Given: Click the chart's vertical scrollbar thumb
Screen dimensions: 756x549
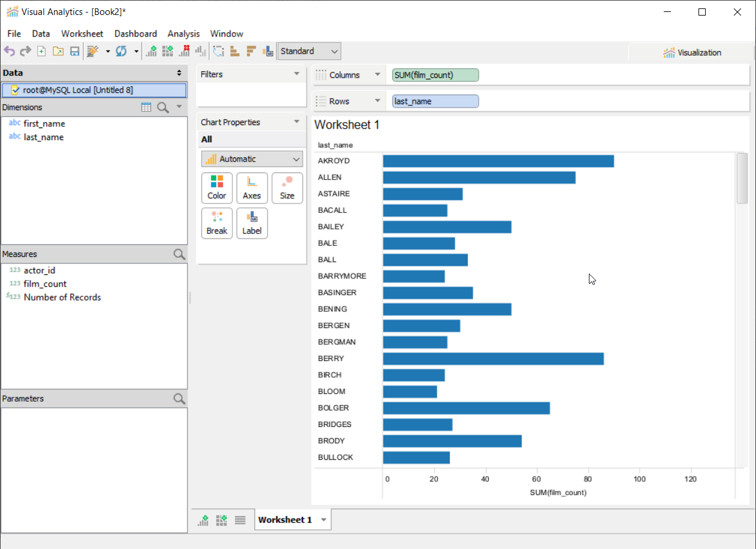Looking at the screenshot, I should tap(742, 178).
